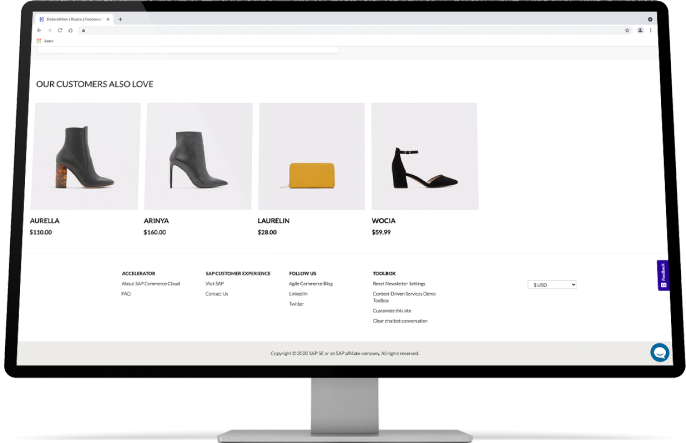This screenshot has height=443, width=686.
Task: Open a new browser tab
Action: click(x=120, y=19)
